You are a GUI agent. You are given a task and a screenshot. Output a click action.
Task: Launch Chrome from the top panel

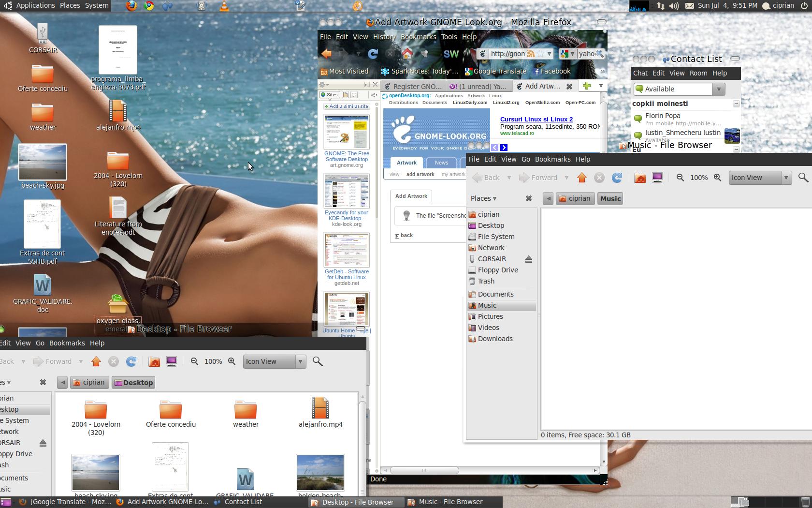(149, 6)
